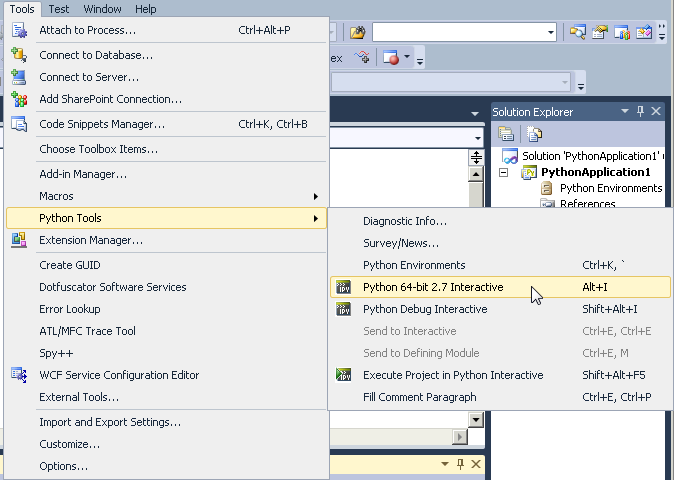Click the Find in Files magnifier toolbar icon

(578, 32)
